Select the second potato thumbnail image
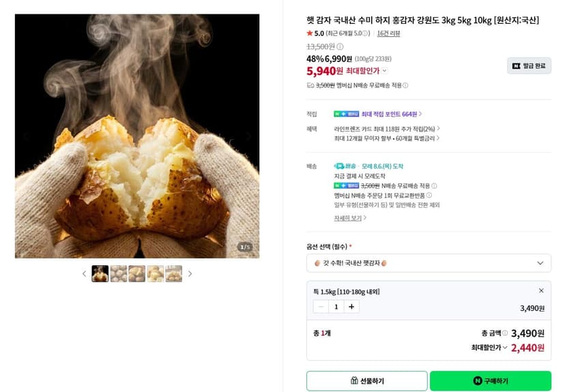Viewport: 565px width, 392px height. tap(119, 273)
